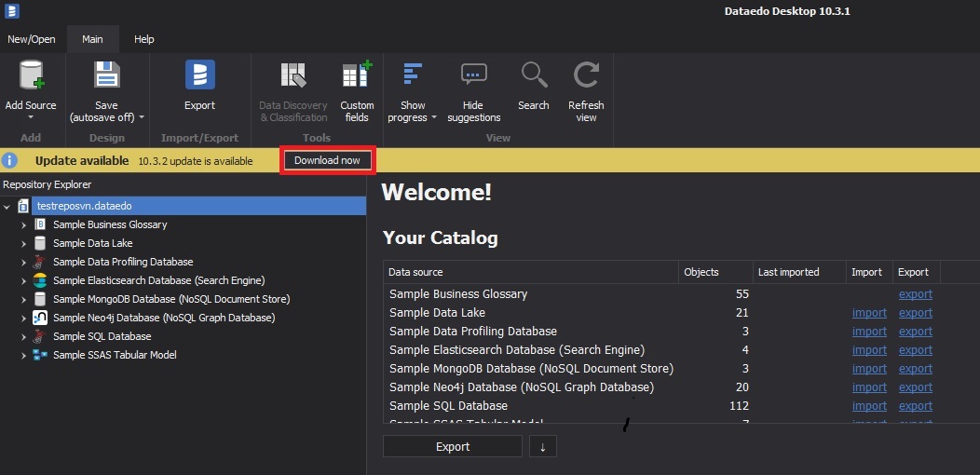Click export link for Sample Elasticsearch Database

[916, 350]
